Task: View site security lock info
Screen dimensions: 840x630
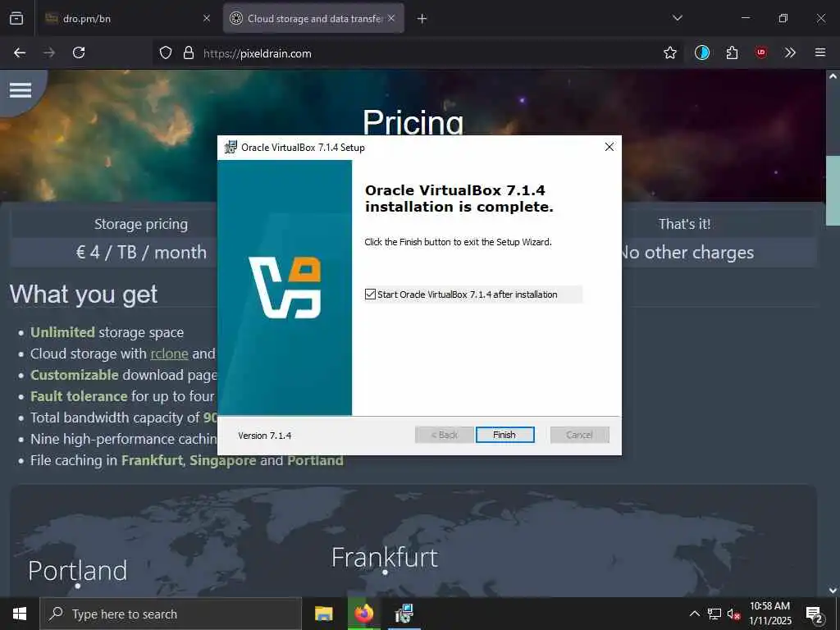Action: pyautogui.click(x=188, y=53)
